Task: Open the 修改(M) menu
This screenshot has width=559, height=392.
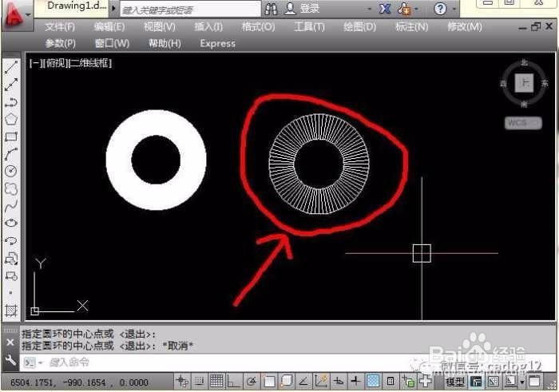Action: pos(465,26)
